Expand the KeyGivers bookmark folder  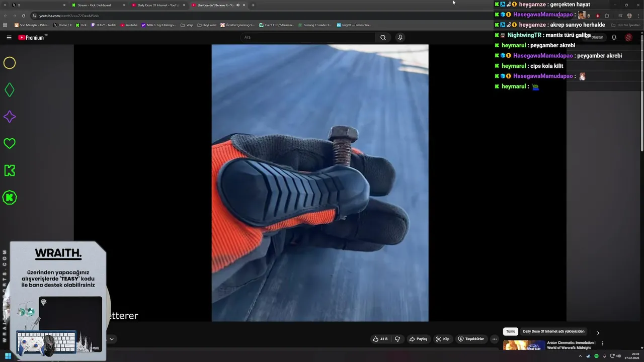[x=207, y=25]
